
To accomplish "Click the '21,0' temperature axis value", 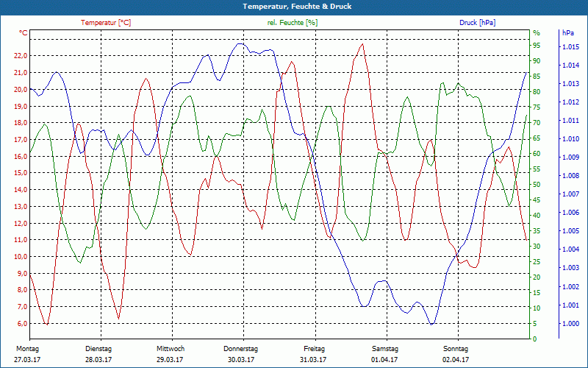I will pyautogui.click(x=21, y=72).
